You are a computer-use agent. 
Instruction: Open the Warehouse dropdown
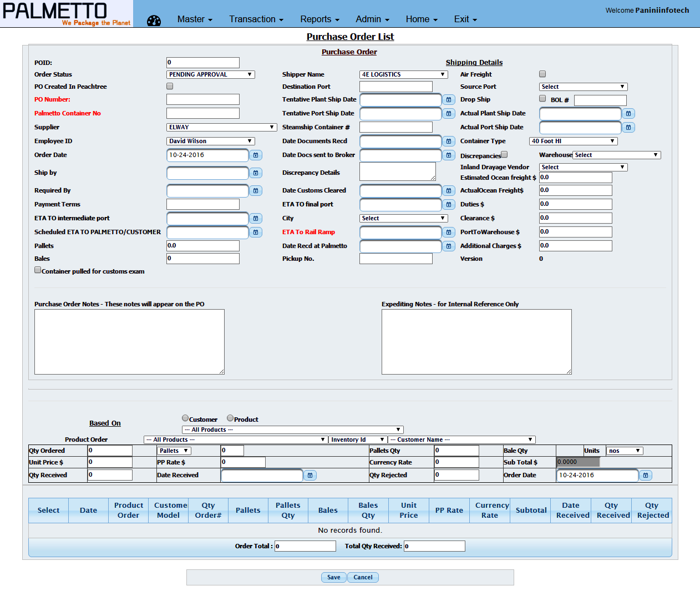(x=617, y=155)
